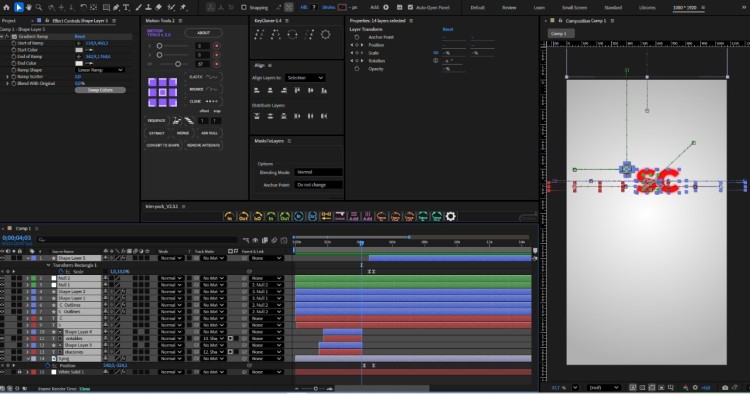Open the Align Layers to Selection dropdown

[x=305, y=77]
